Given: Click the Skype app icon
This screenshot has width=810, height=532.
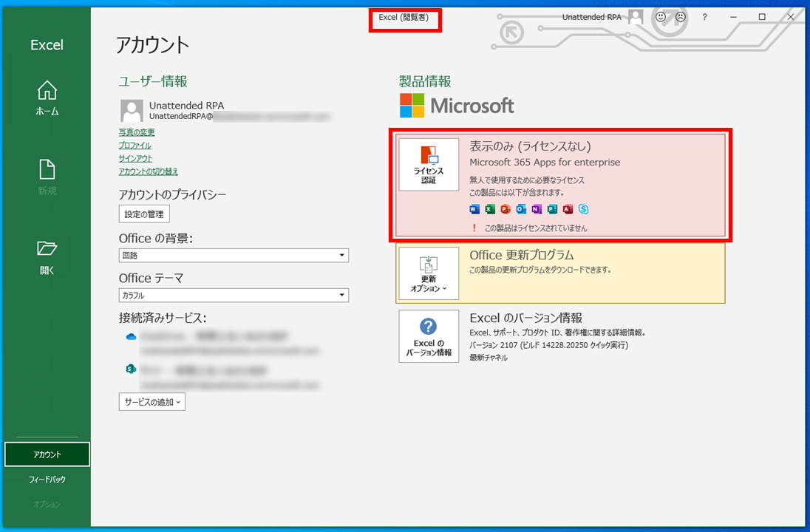Looking at the screenshot, I should click(583, 209).
